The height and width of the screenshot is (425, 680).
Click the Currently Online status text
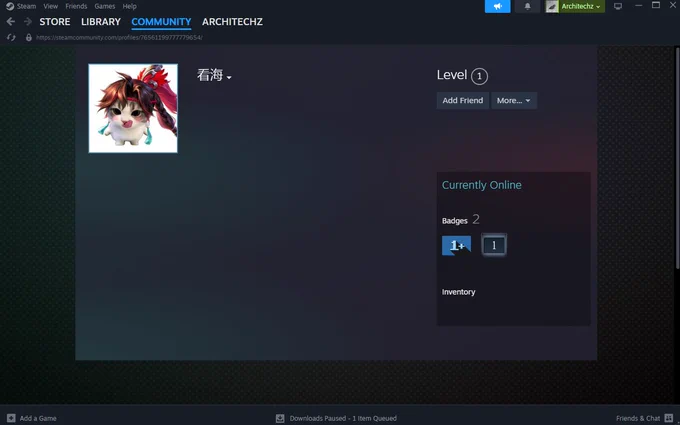[x=481, y=185]
